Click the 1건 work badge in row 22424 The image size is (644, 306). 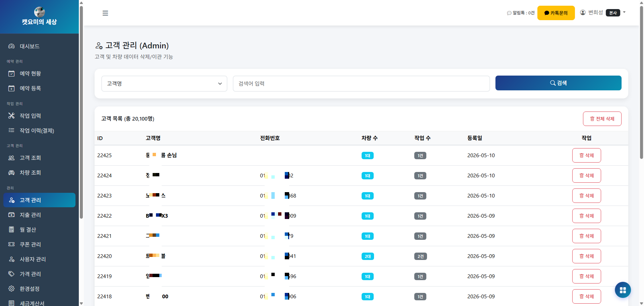click(x=420, y=176)
